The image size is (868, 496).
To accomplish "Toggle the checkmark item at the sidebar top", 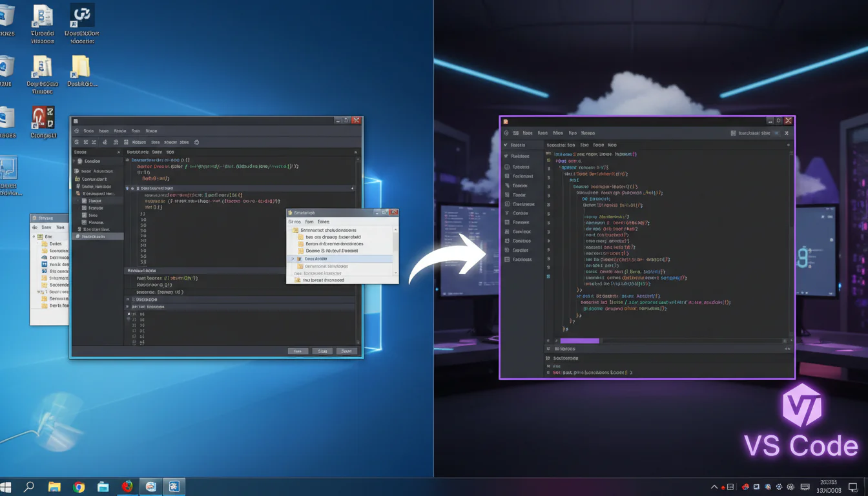I will pyautogui.click(x=510, y=146).
